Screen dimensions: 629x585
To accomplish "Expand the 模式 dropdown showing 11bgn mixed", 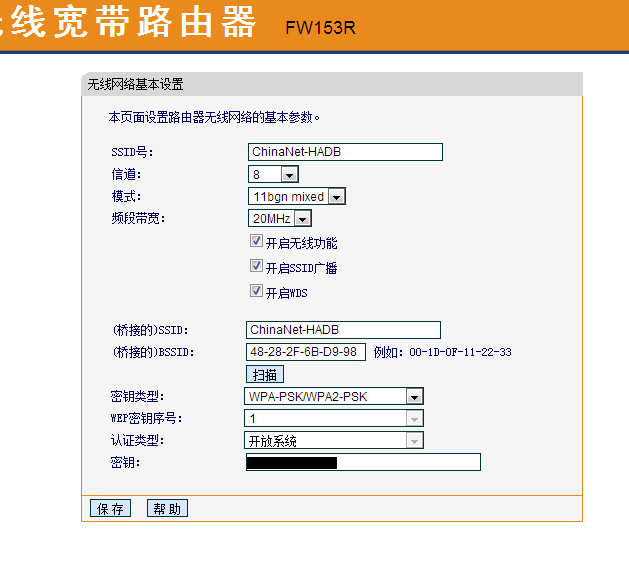I will [x=296, y=197].
